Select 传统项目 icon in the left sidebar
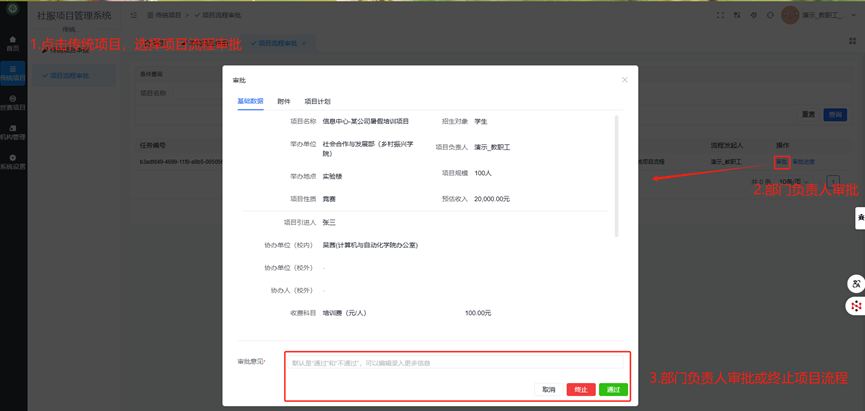865x411 pixels. 13,73
